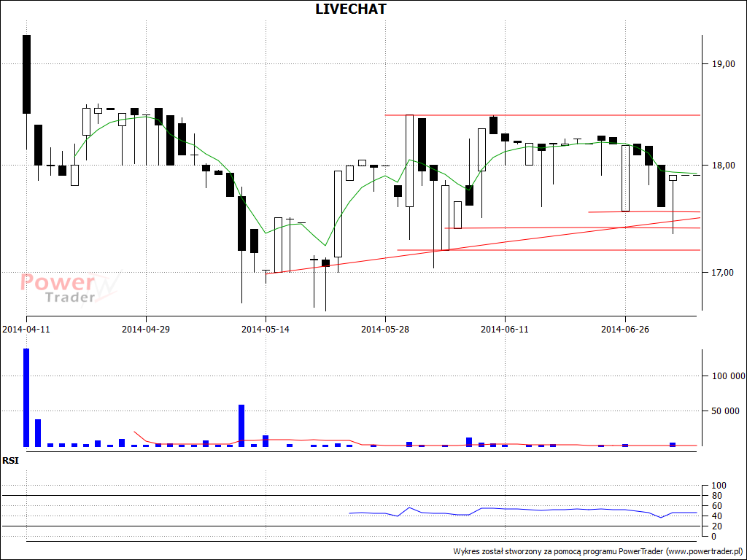Click the 2014-04-29 date label

[x=146, y=329]
